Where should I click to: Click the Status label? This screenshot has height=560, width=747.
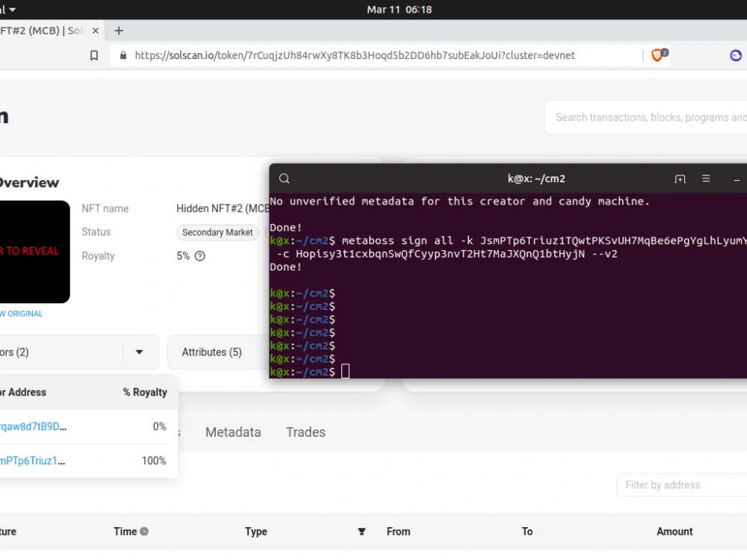tap(96, 232)
